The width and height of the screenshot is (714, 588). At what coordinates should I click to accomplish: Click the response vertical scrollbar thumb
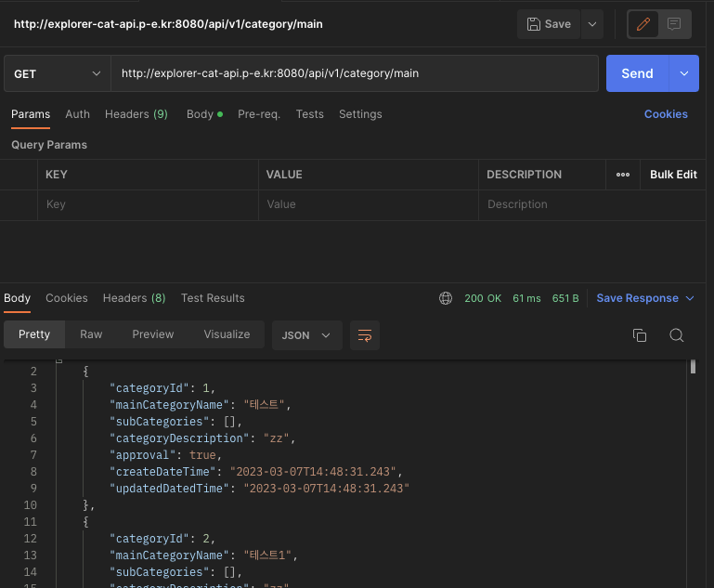(x=693, y=367)
